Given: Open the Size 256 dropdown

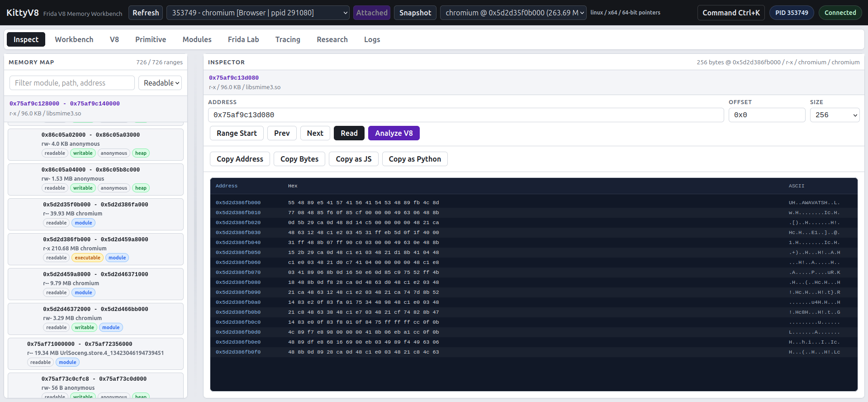Looking at the screenshot, I should point(835,115).
